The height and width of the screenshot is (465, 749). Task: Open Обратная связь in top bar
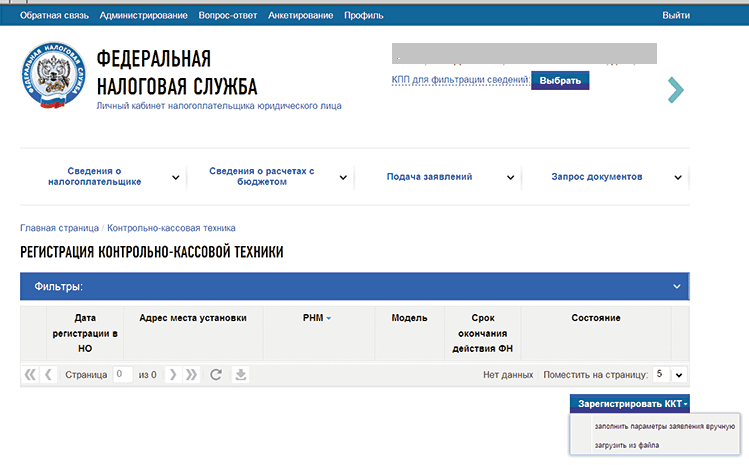tap(54, 15)
